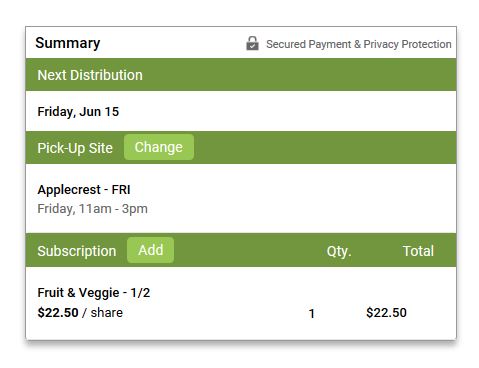Select the Fruit & Veggie - 1/2 item
479x368 pixels.
(x=94, y=293)
